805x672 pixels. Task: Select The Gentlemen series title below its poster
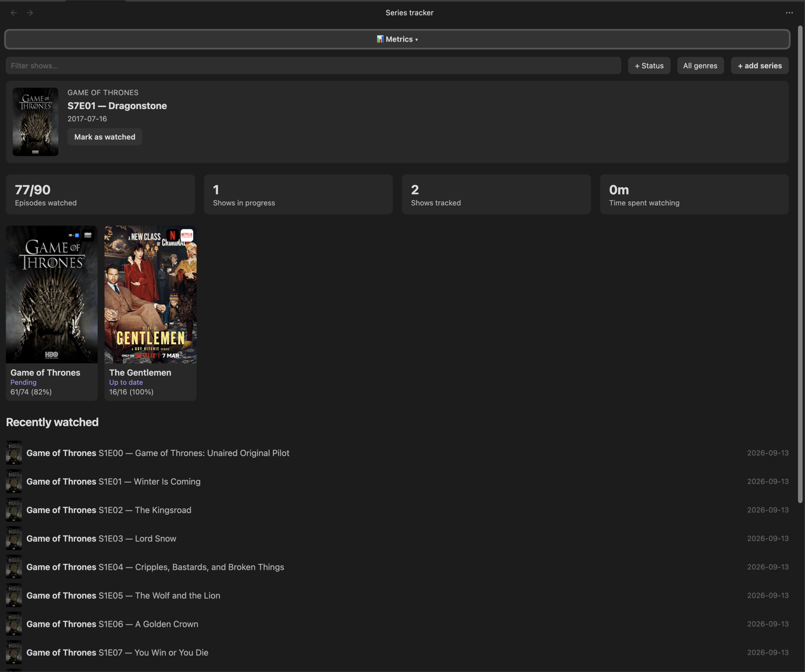coord(140,373)
